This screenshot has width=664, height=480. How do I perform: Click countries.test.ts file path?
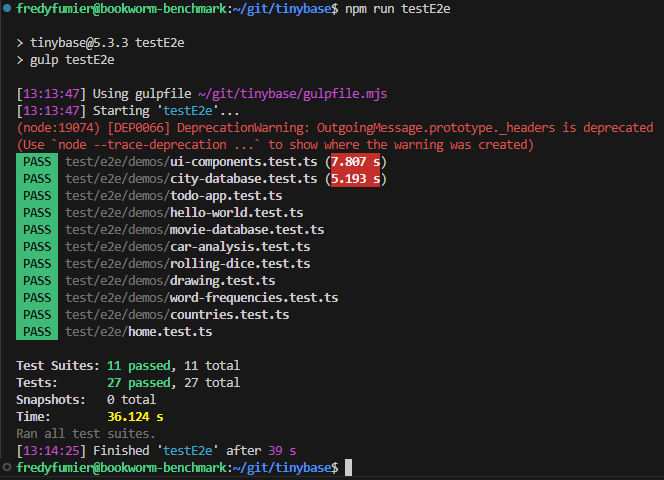click(x=177, y=314)
